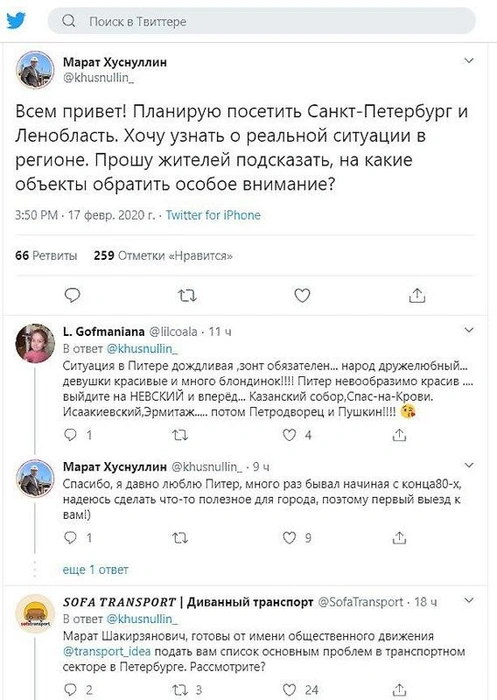Like the main tweet with 259 likes

(x=302, y=295)
